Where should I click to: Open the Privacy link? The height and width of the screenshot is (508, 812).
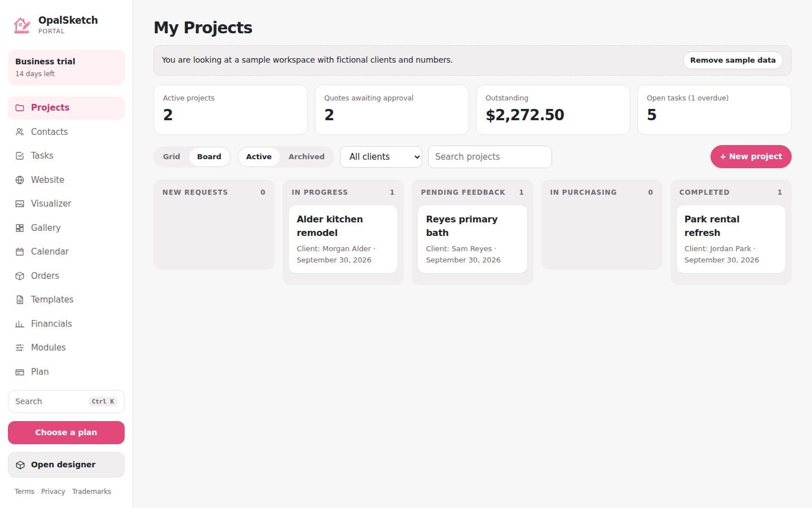[53, 492]
